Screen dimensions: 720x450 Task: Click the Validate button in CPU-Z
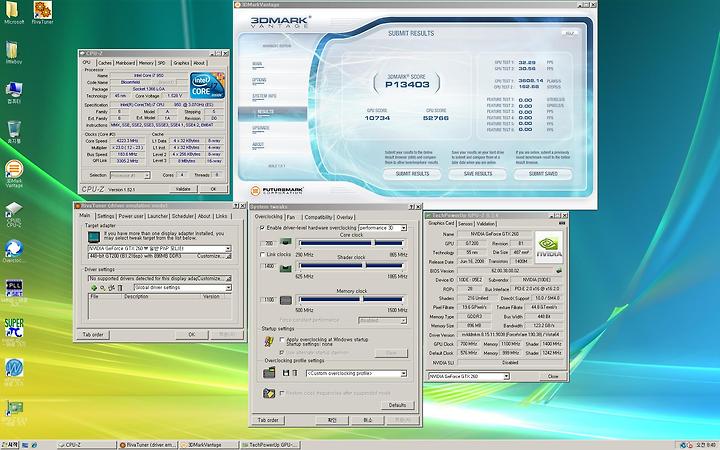[183, 189]
